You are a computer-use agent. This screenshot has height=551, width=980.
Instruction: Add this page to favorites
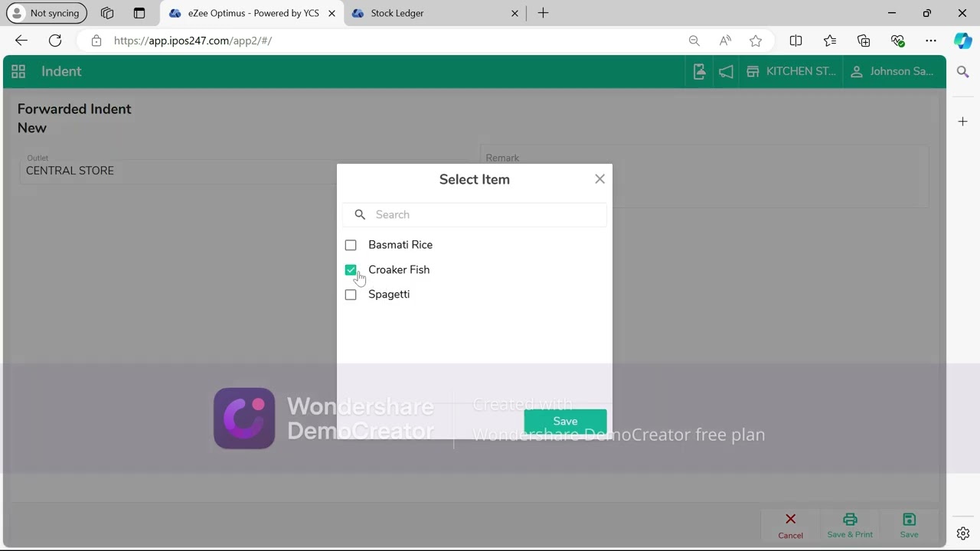click(x=756, y=41)
